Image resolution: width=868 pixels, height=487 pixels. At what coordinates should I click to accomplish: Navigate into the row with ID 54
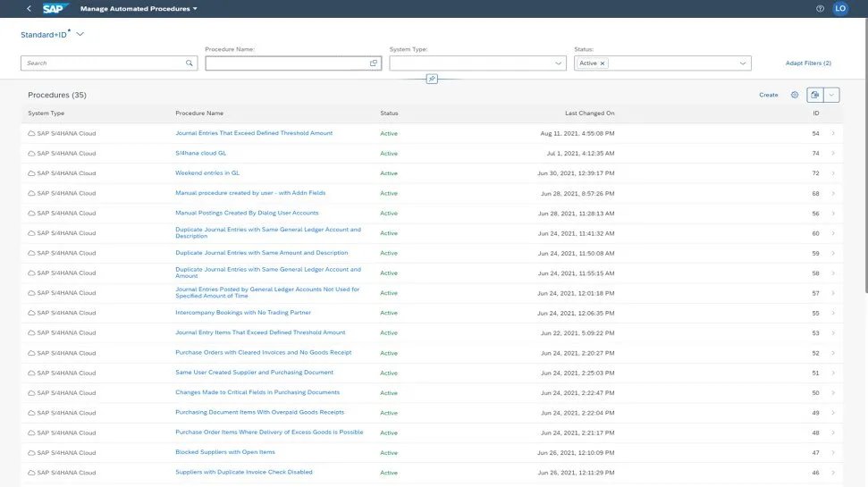[833, 133]
